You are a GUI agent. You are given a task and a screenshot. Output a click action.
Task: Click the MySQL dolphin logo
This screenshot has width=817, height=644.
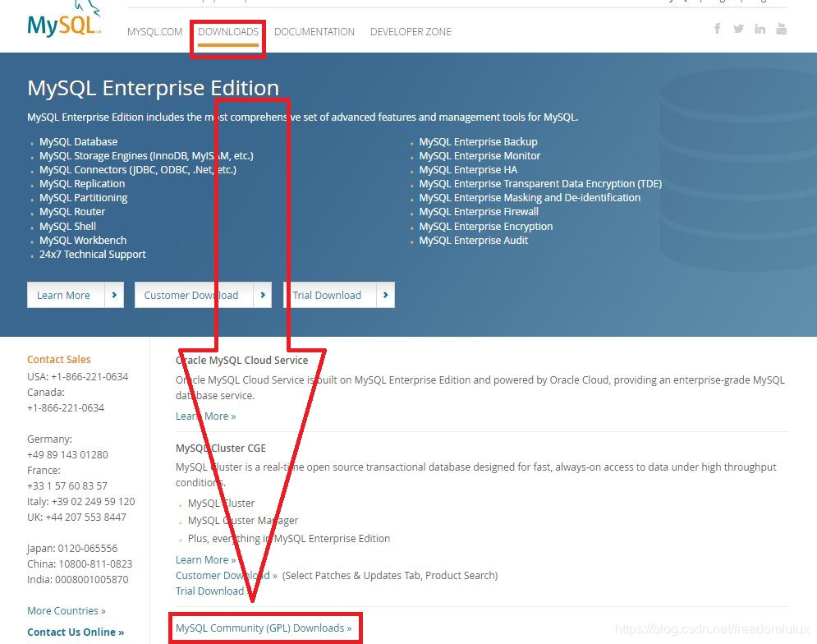click(63, 20)
